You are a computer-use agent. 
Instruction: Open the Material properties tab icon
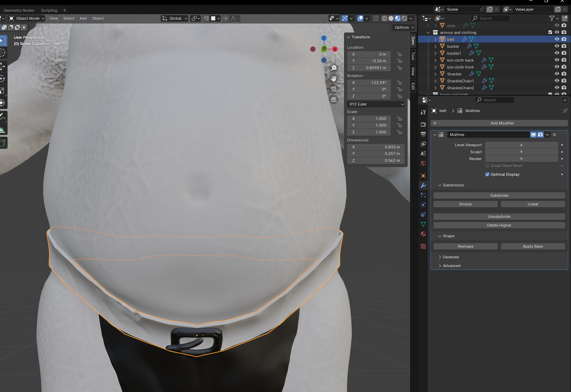click(x=423, y=234)
